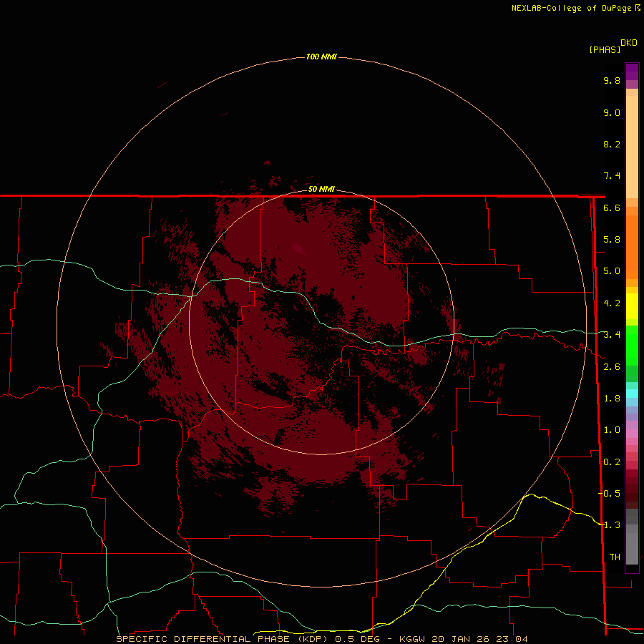Click the SPECIFIC DIFFERENTIAL PHASE (KDP) title text

tap(222, 639)
